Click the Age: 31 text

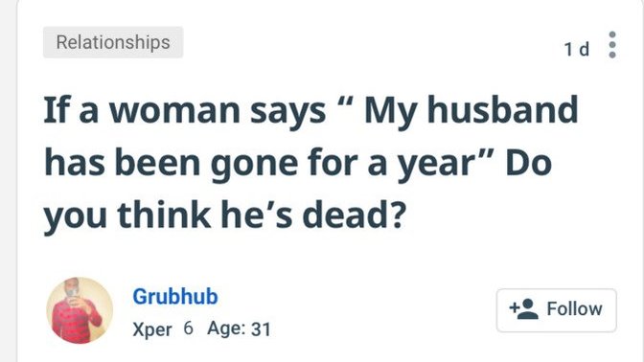(x=239, y=328)
